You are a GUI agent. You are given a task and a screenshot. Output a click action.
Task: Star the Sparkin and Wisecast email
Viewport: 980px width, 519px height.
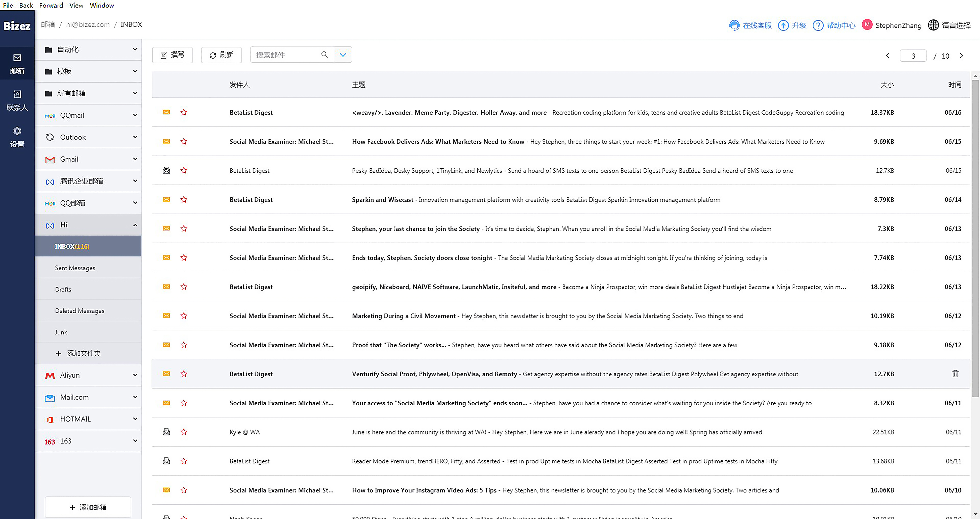(184, 200)
